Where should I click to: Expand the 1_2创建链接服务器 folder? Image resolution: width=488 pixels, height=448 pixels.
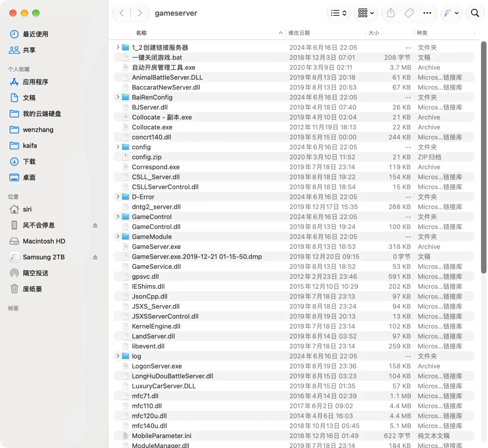(118, 47)
